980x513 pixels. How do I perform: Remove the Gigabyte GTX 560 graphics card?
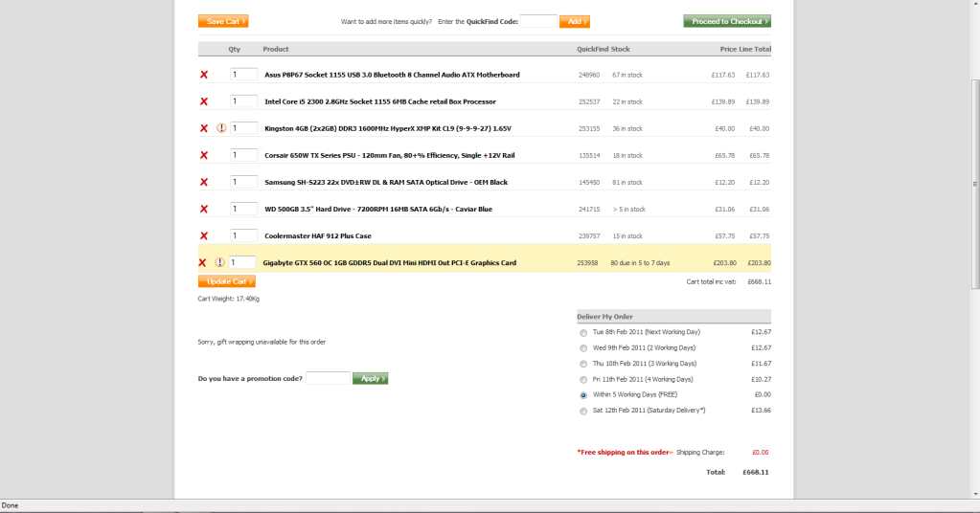[202, 262]
